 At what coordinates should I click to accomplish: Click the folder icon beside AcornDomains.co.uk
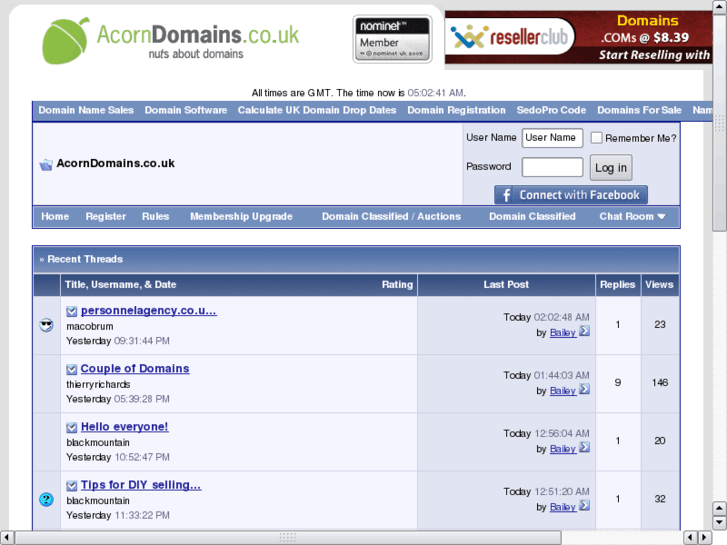46,164
